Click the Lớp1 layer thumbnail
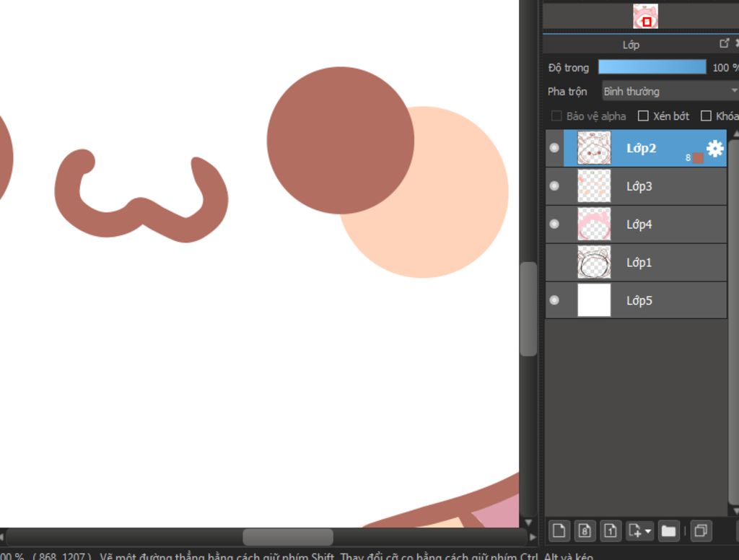Image resolution: width=739 pixels, height=560 pixels. click(x=594, y=262)
